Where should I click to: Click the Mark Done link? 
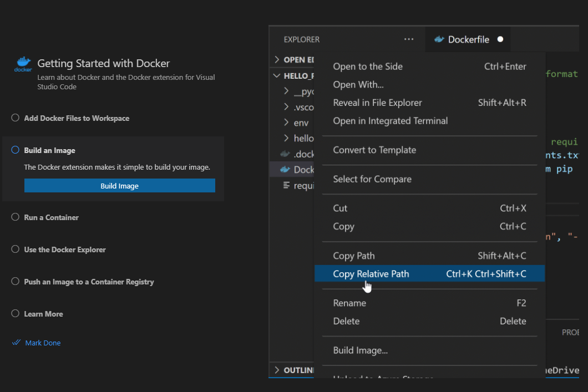[x=43, y=343]
